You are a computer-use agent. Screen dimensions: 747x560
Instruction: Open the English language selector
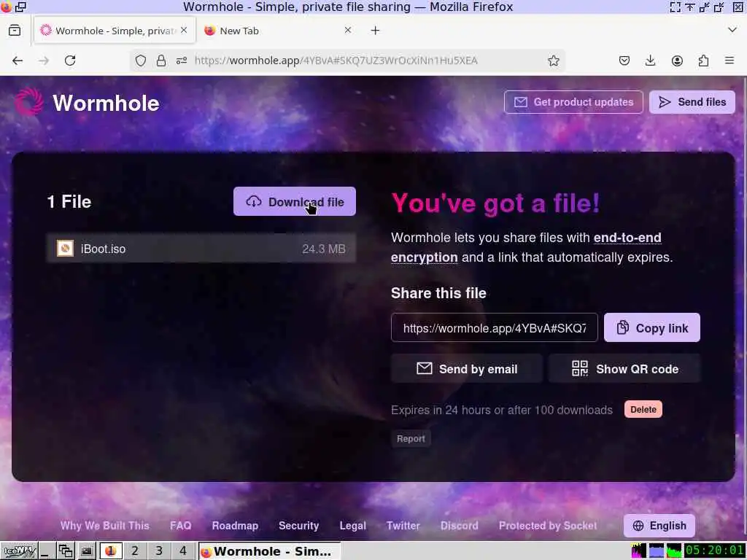pos(659,525)
